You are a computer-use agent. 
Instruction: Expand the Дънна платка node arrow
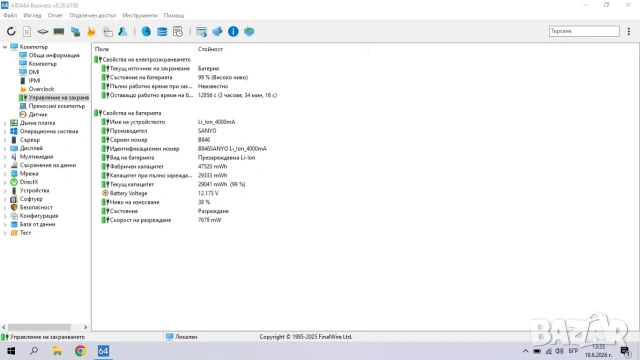tap(5, 123)
